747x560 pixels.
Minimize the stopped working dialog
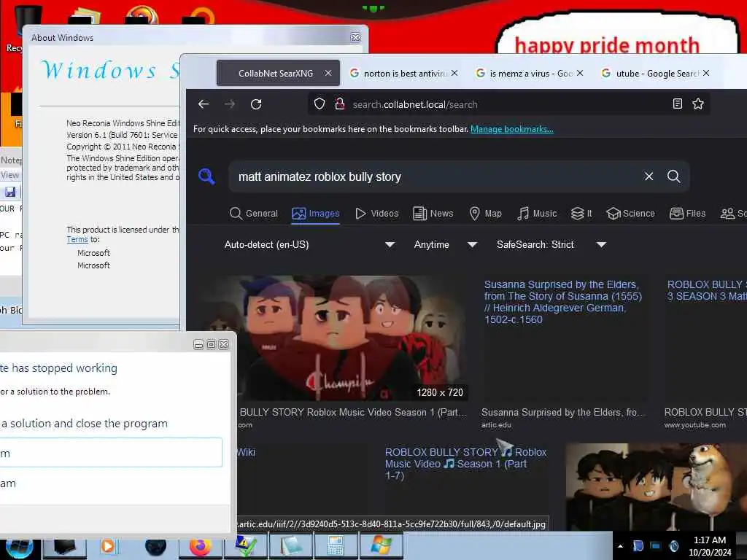pos(198,344)
